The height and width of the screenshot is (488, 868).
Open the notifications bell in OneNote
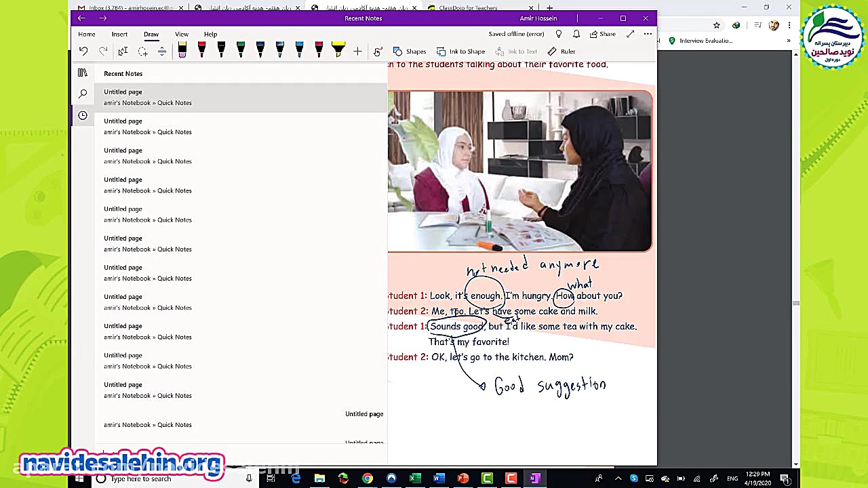coord(576,34)
